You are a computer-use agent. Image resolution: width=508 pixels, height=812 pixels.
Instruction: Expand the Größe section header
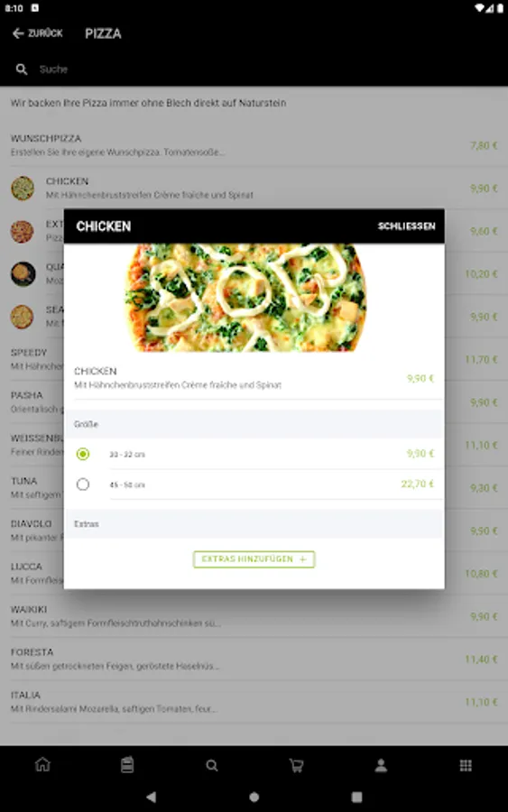[254, 424]
